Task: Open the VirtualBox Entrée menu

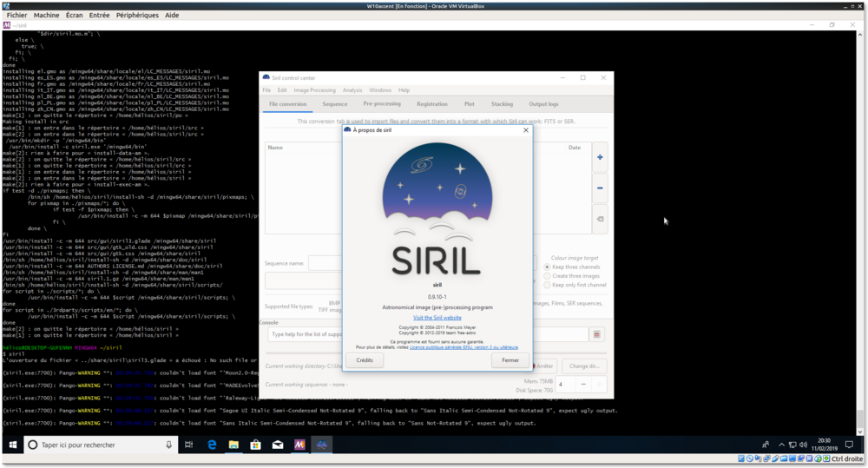Action: pos(99,15)
